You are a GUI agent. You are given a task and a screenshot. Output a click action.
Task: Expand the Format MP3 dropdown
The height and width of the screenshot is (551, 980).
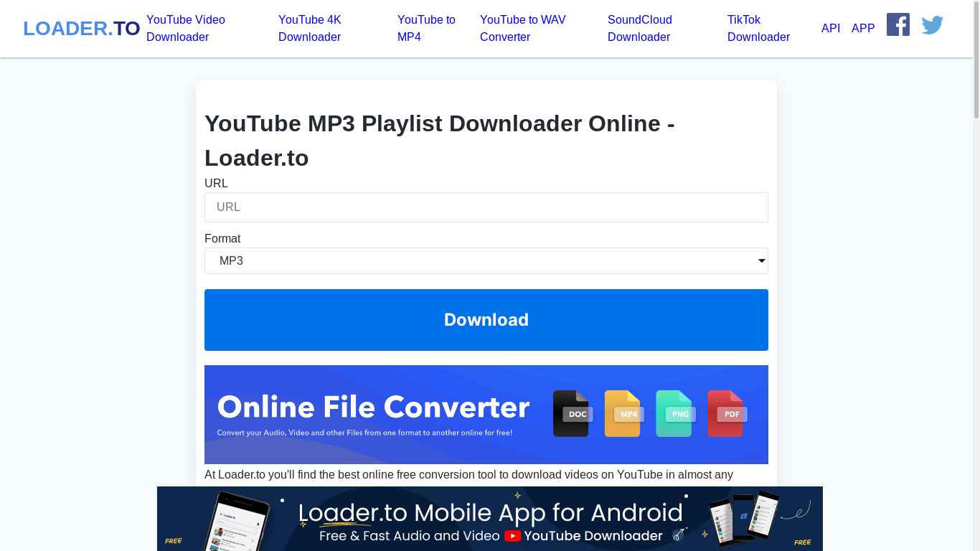pos(486,261)
